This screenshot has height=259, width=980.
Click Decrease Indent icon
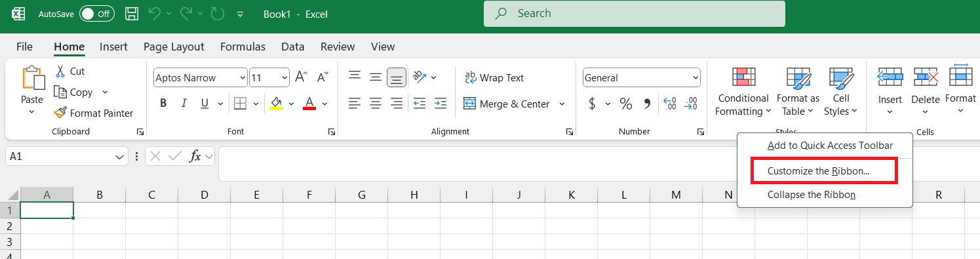tap(420, 104)
